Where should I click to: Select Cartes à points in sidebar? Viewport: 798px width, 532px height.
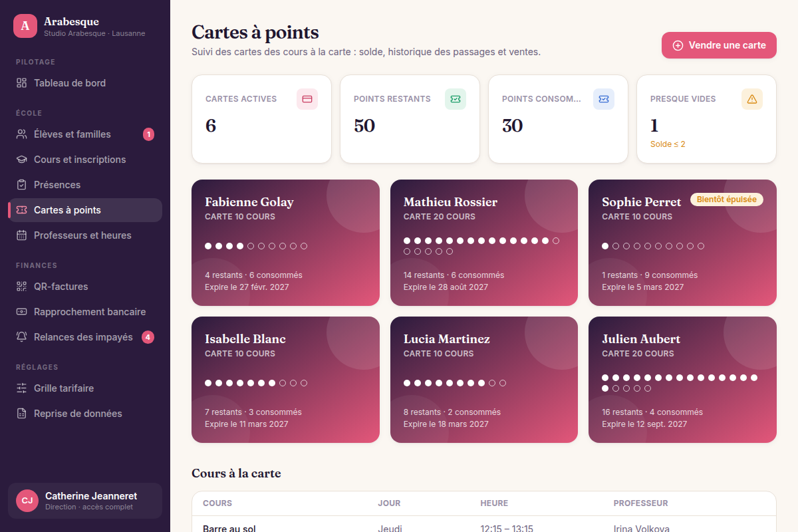[x=85, y=210]
